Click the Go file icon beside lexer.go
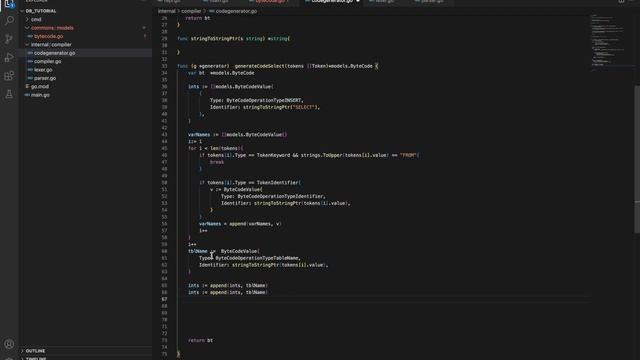 tap(30, 70)
